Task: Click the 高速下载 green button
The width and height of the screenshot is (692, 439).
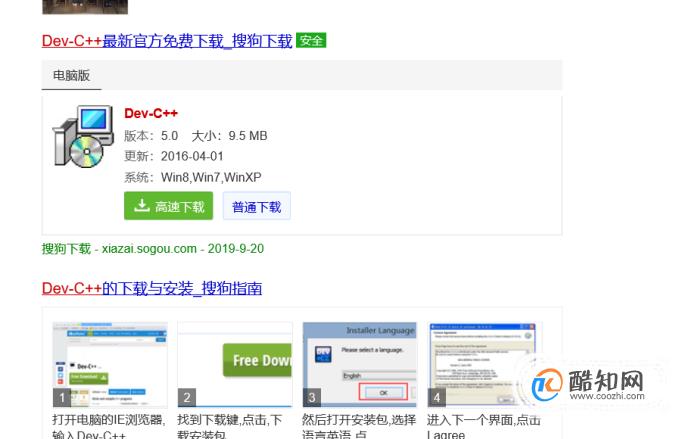Action: 169,206
